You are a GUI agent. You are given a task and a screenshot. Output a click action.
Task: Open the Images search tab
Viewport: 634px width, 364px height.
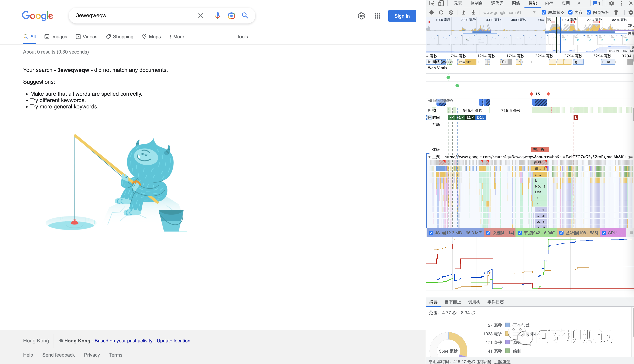[x=56, y=37]
